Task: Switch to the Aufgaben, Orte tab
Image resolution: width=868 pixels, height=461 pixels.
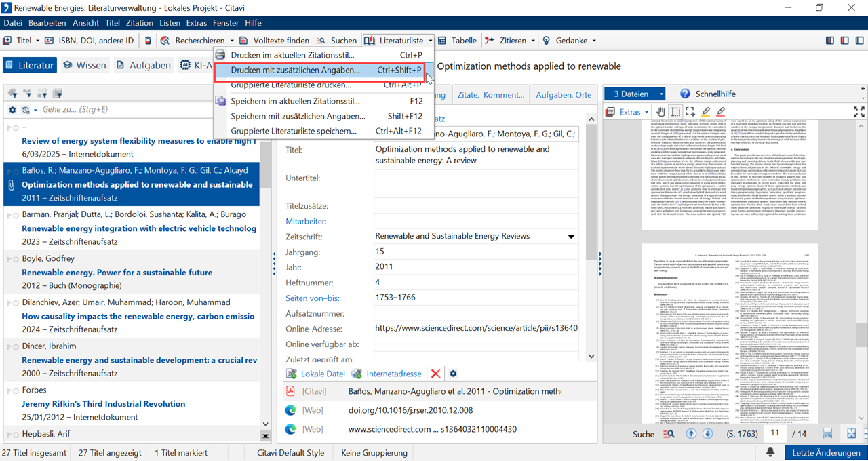Action: pos(563,95)
